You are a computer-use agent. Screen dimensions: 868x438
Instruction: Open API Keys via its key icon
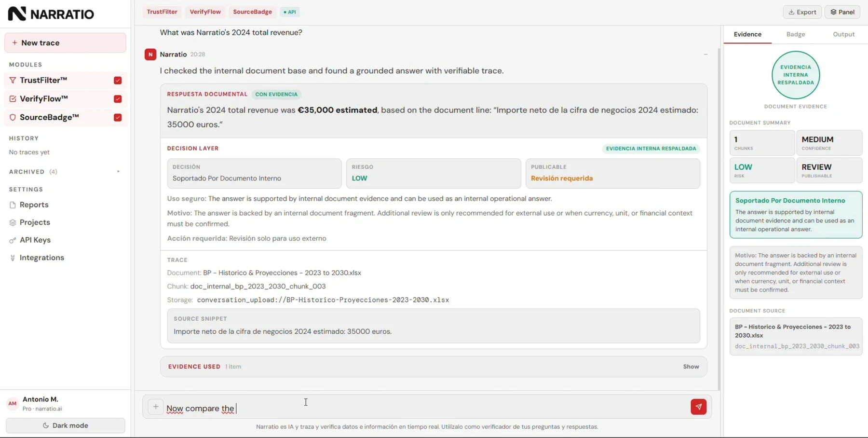point(13,240)
